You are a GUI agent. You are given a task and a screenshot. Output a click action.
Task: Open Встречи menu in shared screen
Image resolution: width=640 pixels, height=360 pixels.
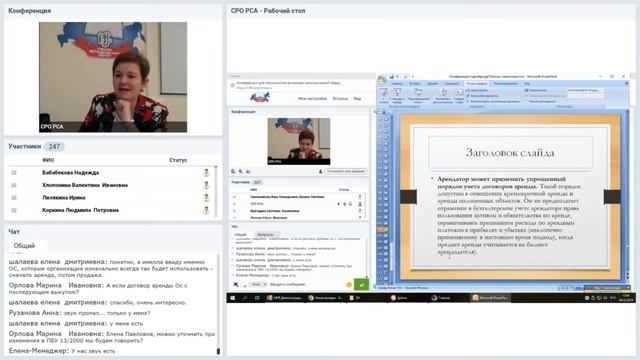340,98
